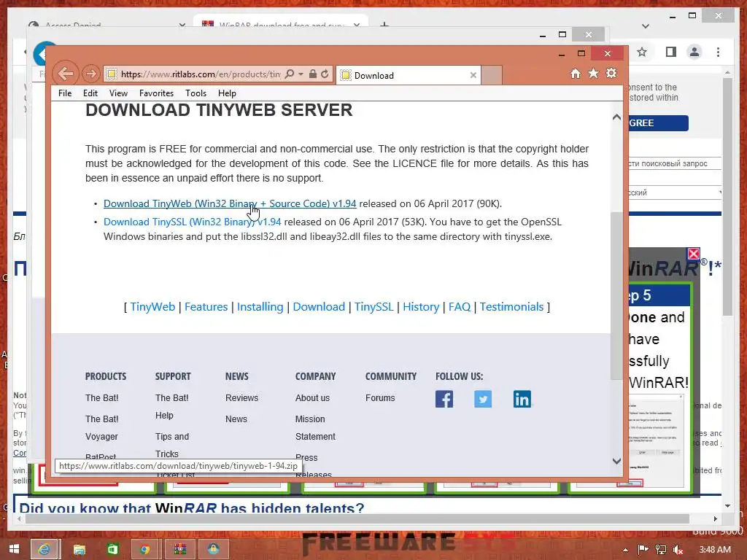This screenshot has height=560, width=747.
Task: Switch to Internet Explorer on taskbar
Action: click(x=44, y=549)
